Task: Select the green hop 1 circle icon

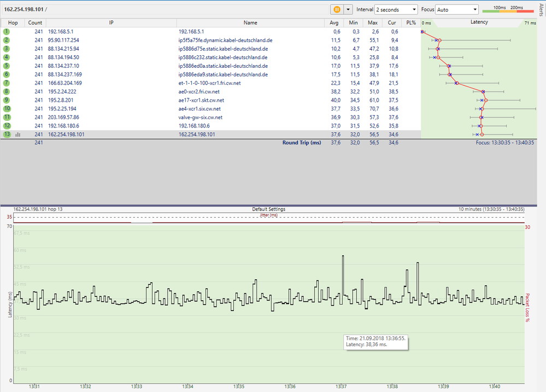Action: [x=7, y=32]
